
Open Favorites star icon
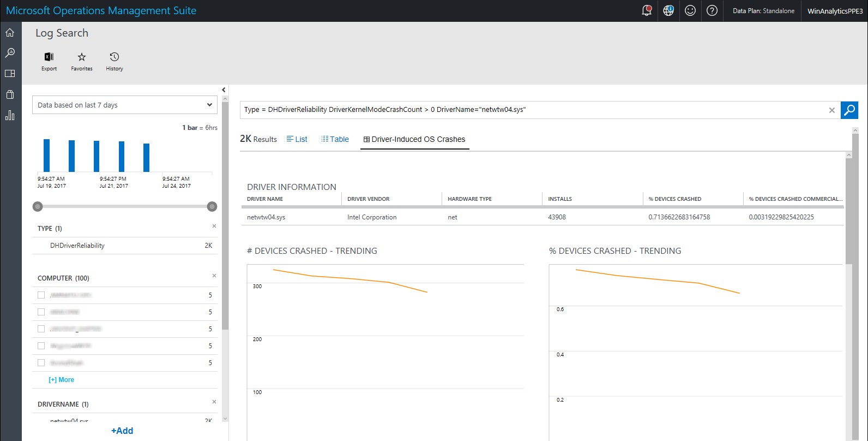tap(82, 61)
